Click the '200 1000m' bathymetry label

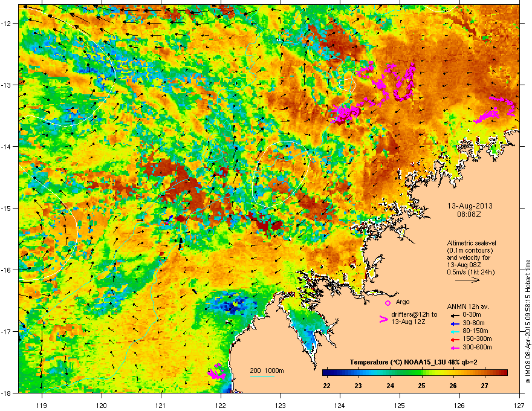(267, 371)
